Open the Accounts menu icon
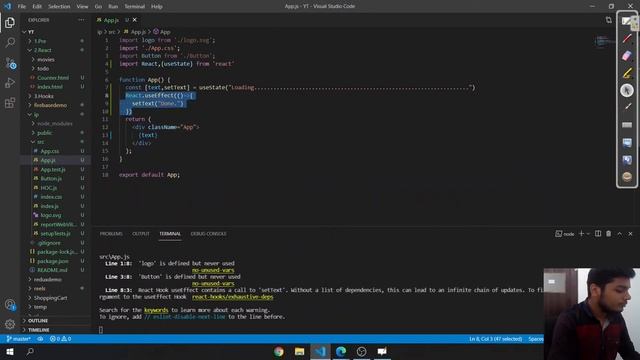640x360 pixels. click(x=10, y=304)
